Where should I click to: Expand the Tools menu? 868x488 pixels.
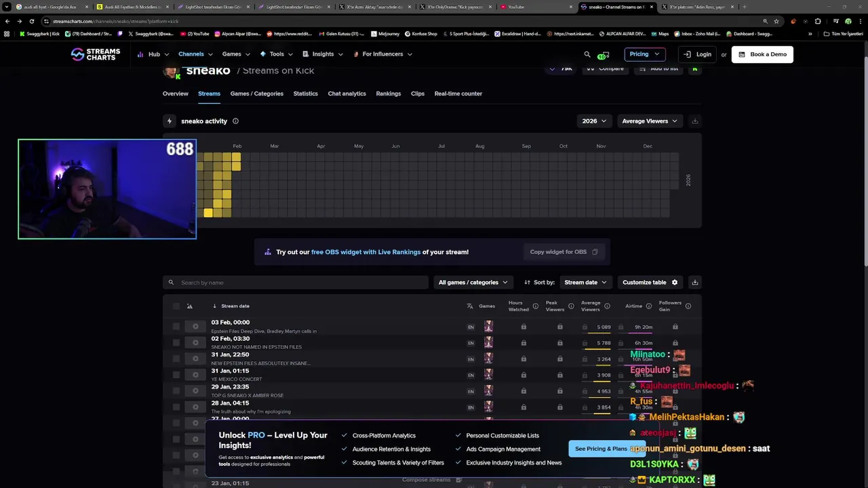click(277, 54)
